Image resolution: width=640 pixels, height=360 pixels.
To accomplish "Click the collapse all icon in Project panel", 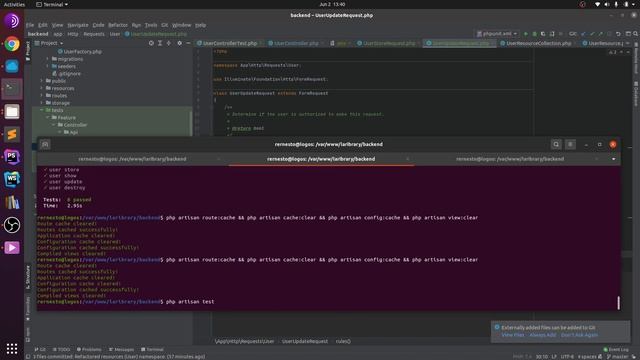I will 169,43.
